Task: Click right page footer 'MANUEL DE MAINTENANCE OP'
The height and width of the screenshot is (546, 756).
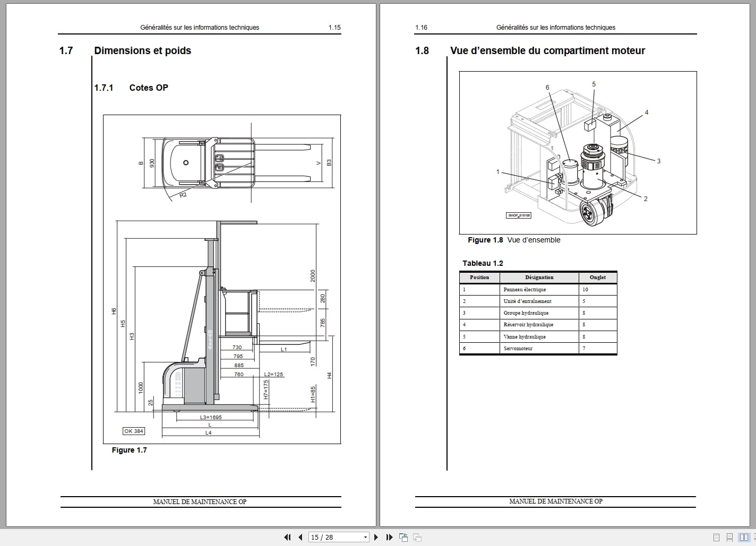Action: 555,501
